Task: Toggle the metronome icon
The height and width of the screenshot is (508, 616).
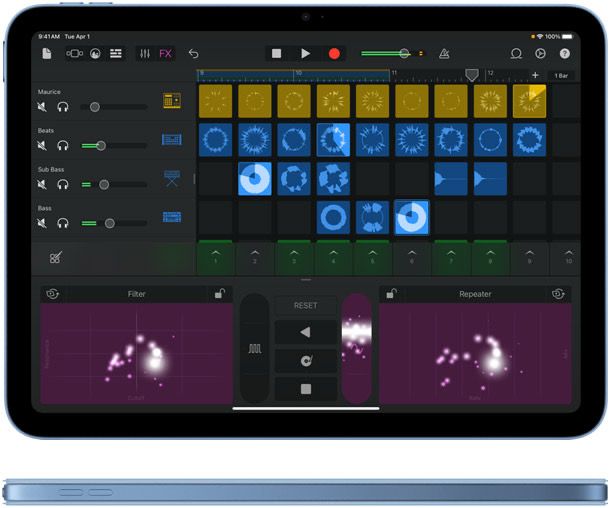Action: click(x=444, y=54)
